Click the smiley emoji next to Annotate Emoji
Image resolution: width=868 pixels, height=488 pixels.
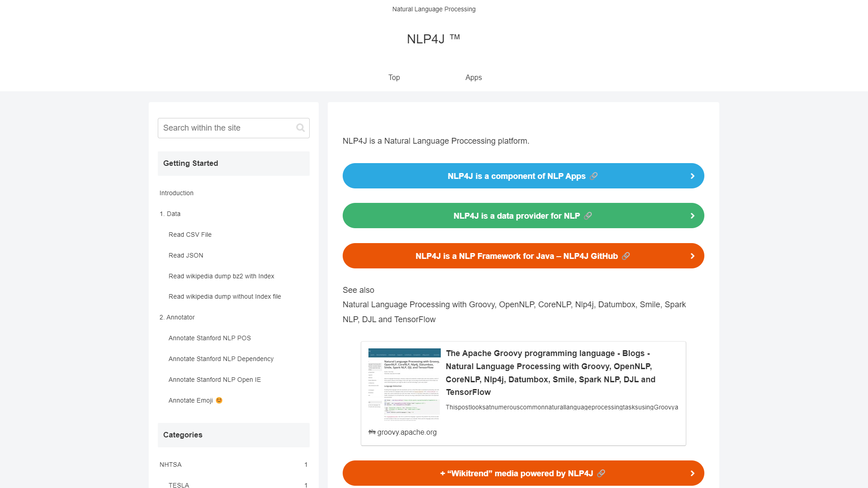tap(219, 400)
